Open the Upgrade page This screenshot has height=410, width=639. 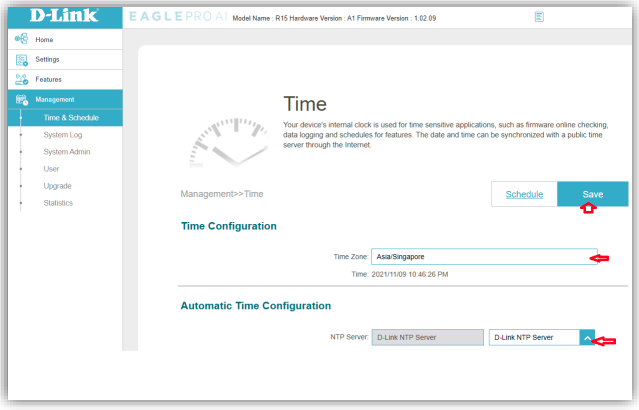tap(57, 186)
